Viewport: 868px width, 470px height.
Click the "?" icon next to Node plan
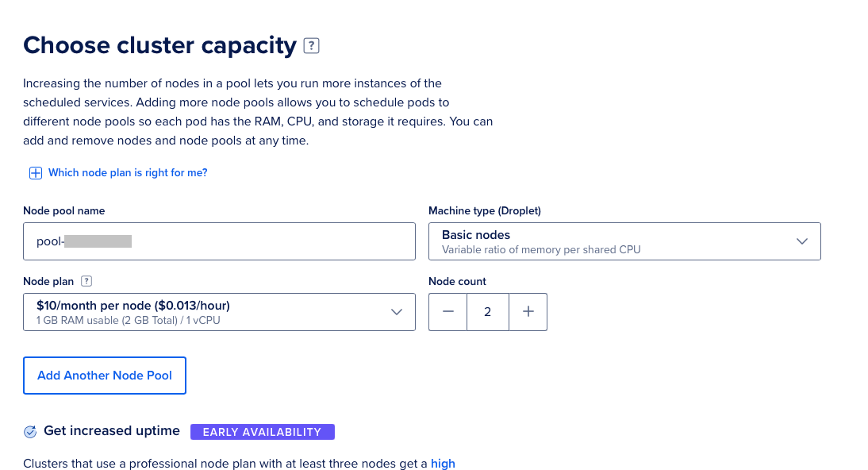[x=86, y=281]
